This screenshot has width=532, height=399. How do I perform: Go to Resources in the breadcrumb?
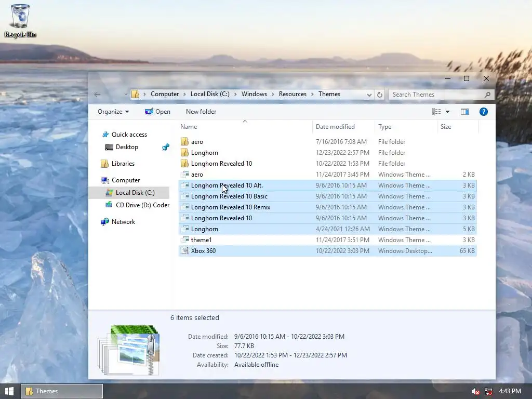(292, 94)
